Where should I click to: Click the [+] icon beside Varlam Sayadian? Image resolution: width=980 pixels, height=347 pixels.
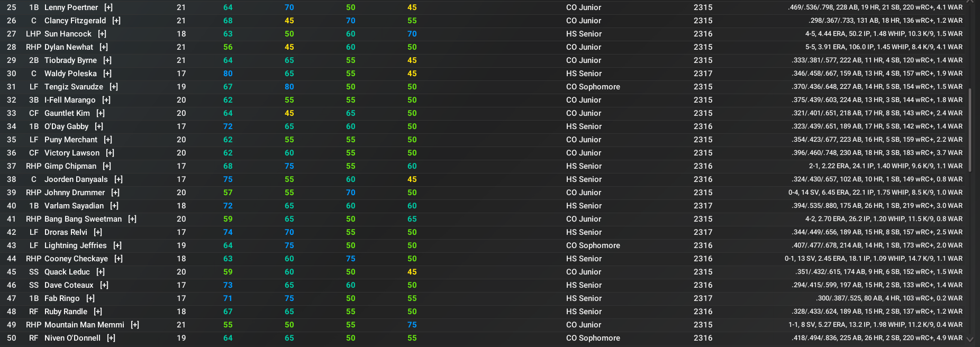(x=114, y=206)
